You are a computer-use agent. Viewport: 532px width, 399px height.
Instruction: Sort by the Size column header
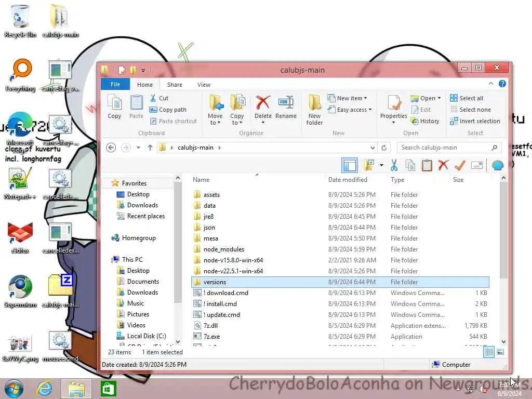458,180
